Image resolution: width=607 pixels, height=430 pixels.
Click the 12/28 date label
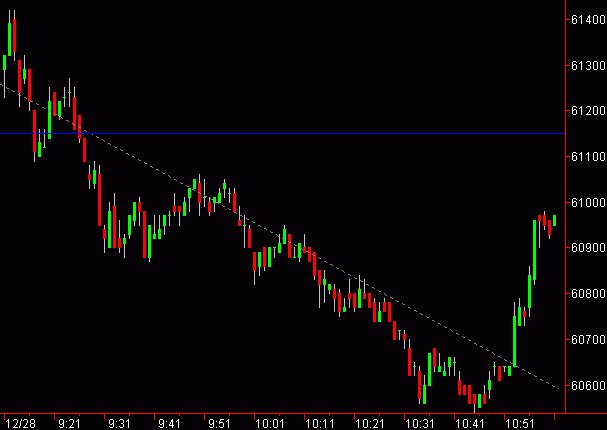(20, 424)
